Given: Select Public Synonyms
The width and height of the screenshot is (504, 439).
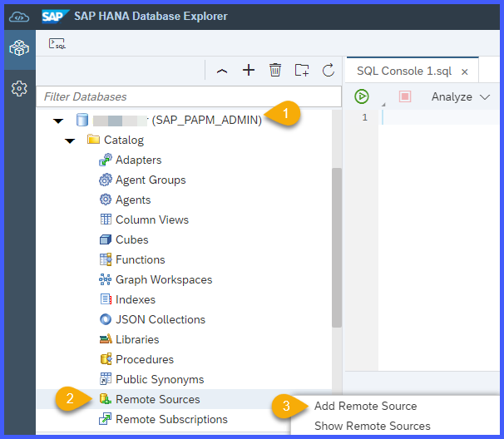Looking at the screenshot, I should [x=160, y=379].
